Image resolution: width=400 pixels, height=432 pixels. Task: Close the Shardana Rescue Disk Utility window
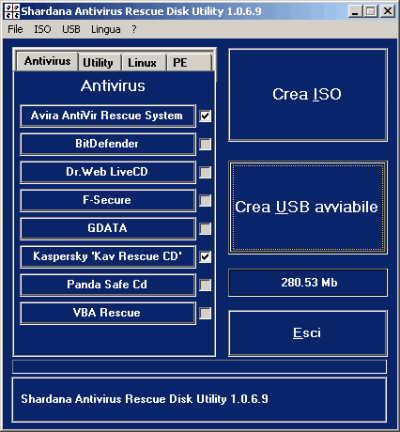388,11
